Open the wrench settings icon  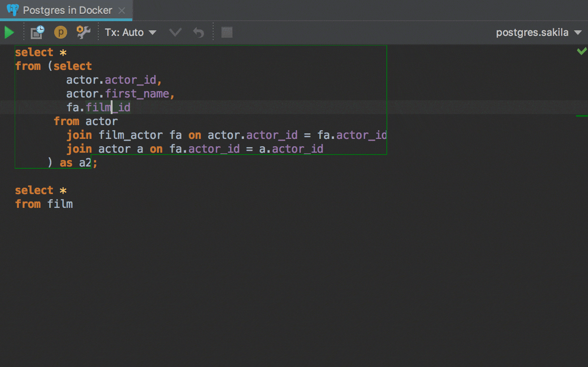pyautogui.click(x=83, y=32)
